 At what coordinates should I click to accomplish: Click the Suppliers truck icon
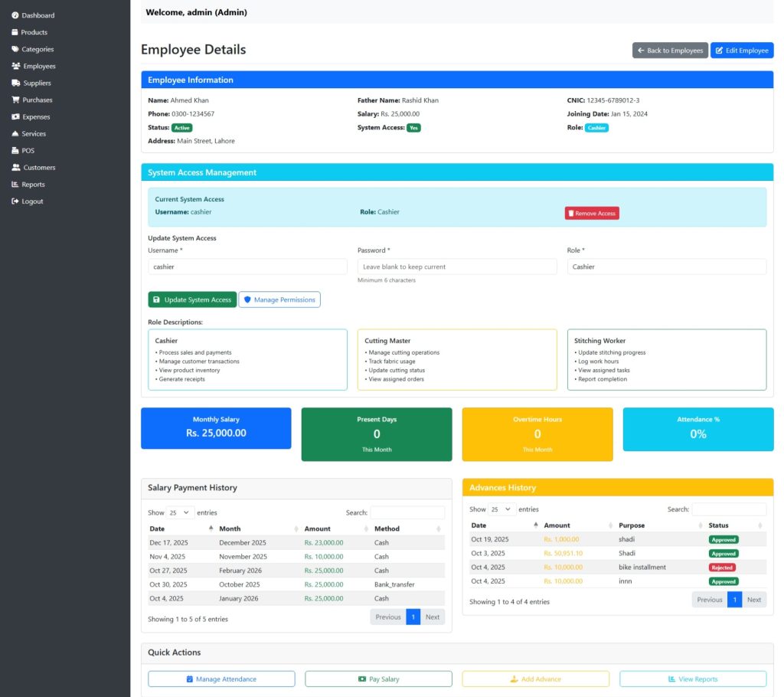(15, 83)
